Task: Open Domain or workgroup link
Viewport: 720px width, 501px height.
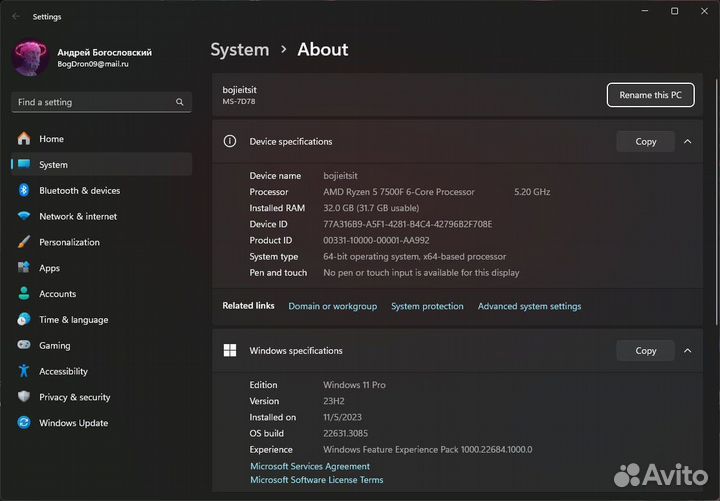Action: 332,306
